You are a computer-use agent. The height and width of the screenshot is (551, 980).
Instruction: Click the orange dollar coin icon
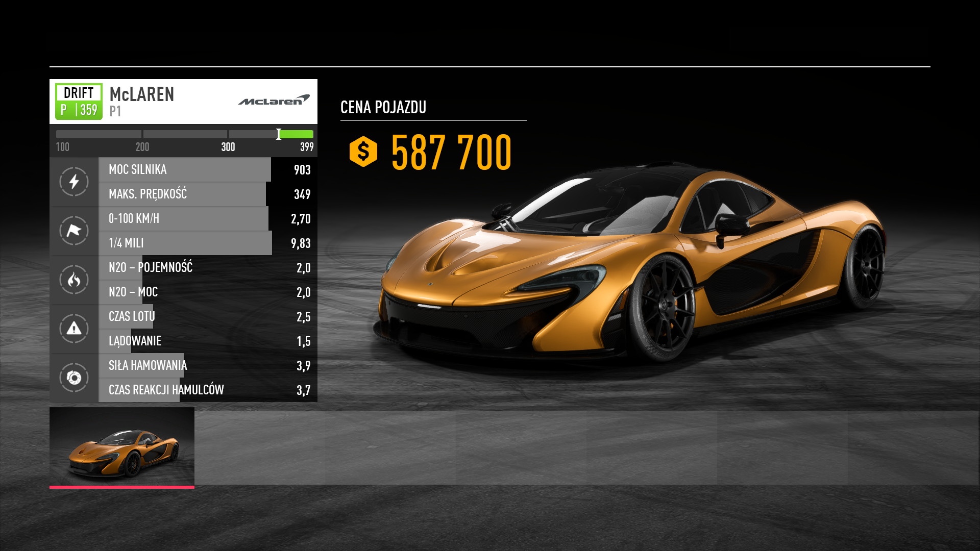point(363,152)
